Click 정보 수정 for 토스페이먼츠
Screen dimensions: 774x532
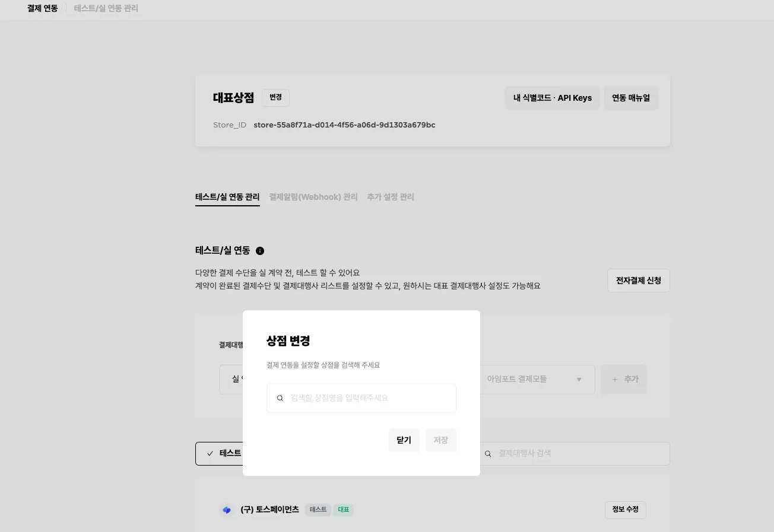(x=625, y=509)
